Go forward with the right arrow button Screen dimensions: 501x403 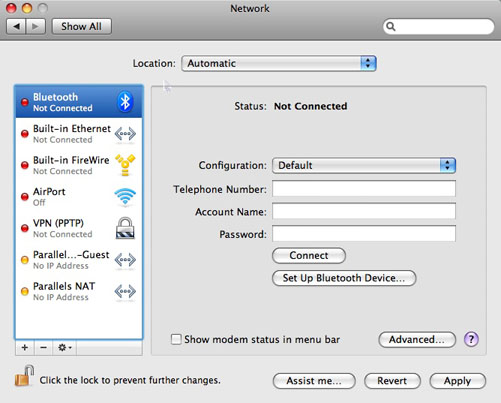35,26
